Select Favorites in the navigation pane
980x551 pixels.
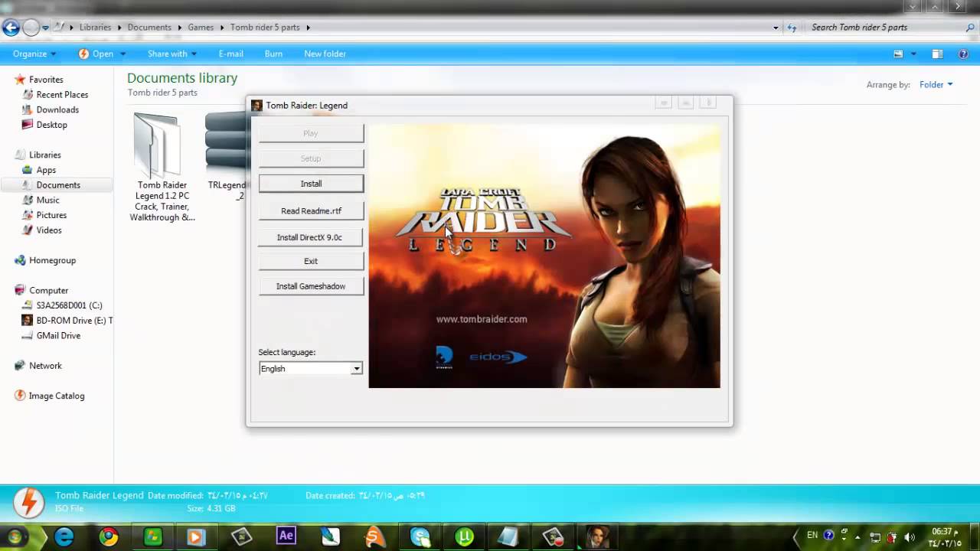(46, 80)
